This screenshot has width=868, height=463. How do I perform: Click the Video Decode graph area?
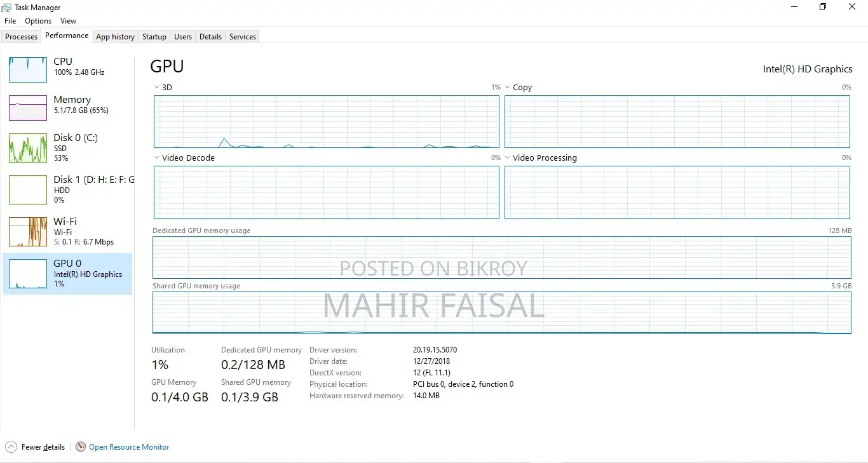(x=327, y=192)
